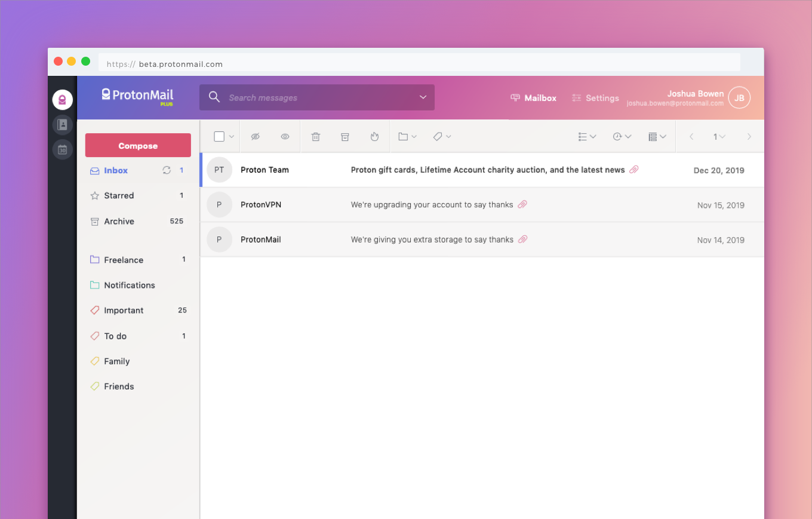Open Proton gift cards email subject
Screen dimensions: 812x519
click(x=488, y=170)
